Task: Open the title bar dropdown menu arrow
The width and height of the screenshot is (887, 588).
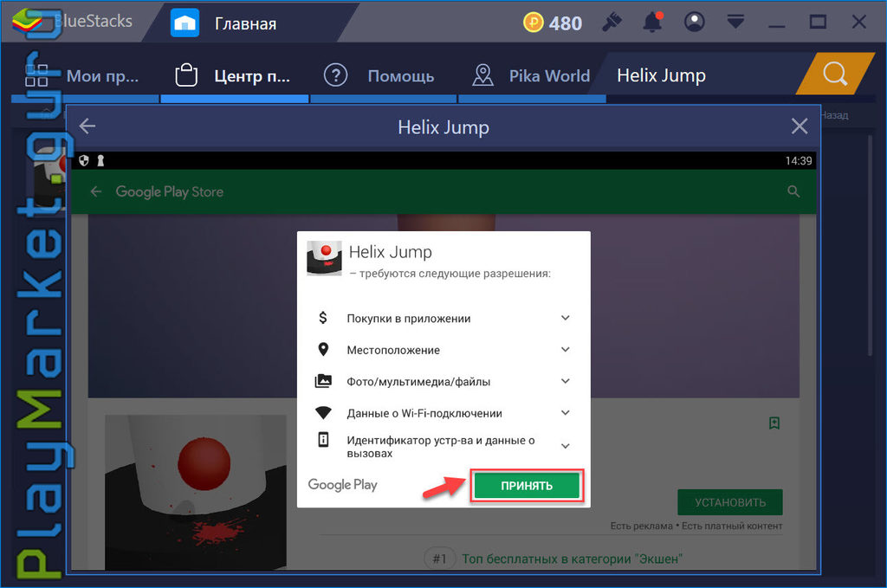Action: (x=735, y=22)
